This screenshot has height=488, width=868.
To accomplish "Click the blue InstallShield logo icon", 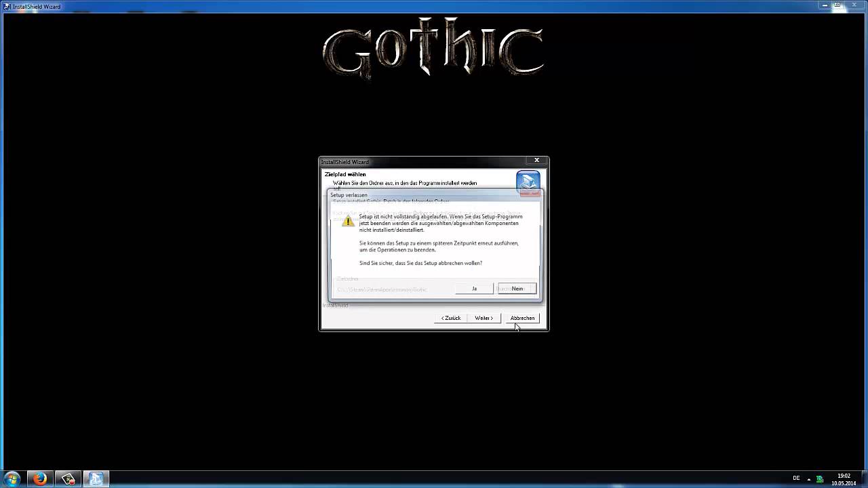I will point(528,182).
